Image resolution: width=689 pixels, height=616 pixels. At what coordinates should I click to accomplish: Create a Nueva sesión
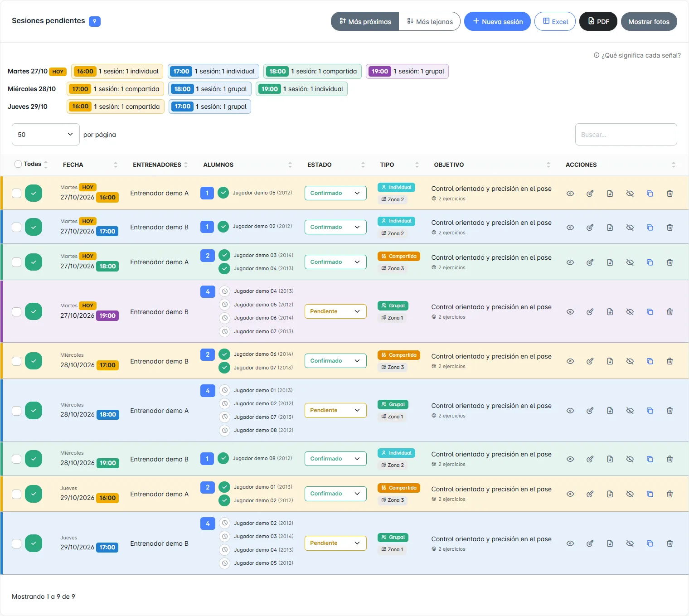point(497,21)
